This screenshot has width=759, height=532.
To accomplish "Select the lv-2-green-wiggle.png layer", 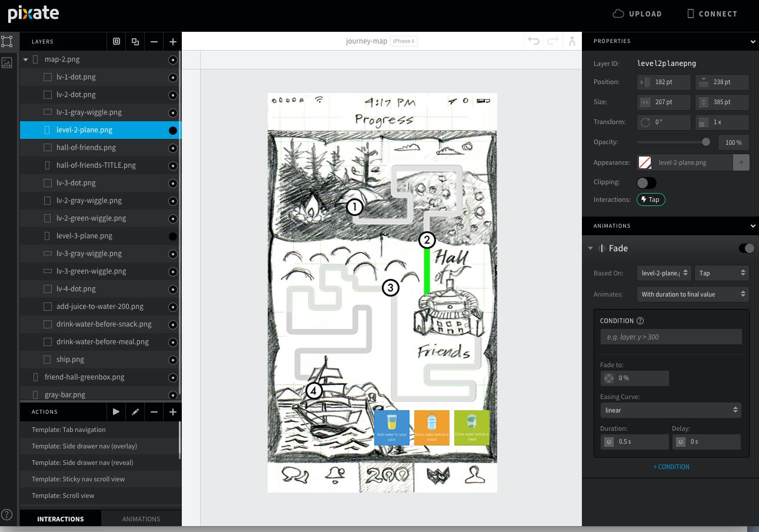I will (x=101, y=218).
